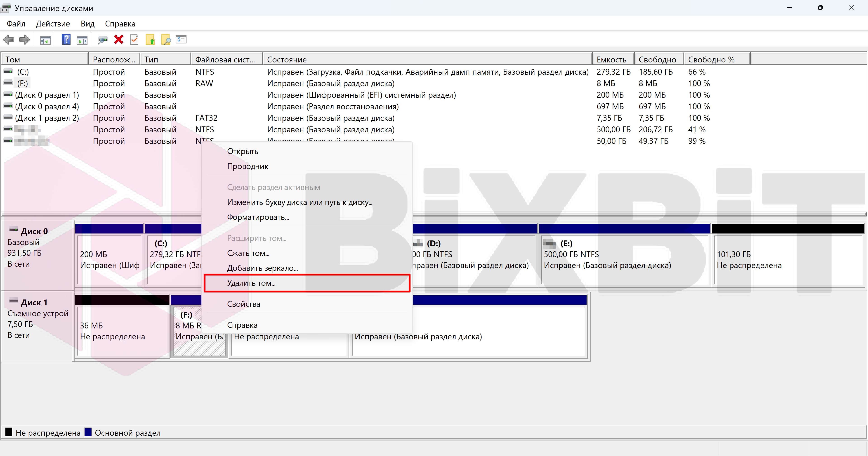Click the small drive icon in the toolbar
The width and height of the screenshot is (868, 456).
coord(102,40)
